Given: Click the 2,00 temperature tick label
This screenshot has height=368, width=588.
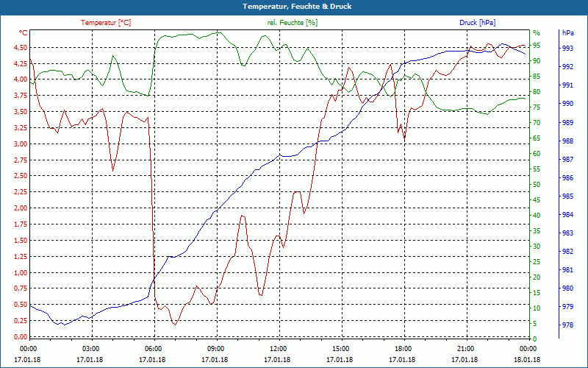Looking at the screenshot, I should (x=20, y=208).
